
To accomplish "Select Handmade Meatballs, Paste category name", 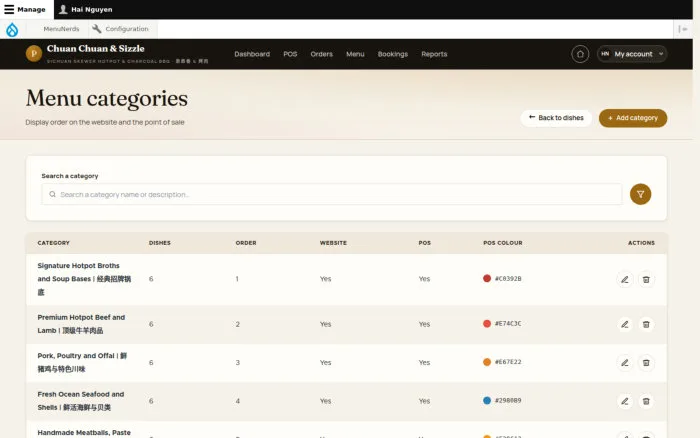I will coord(84,433).
